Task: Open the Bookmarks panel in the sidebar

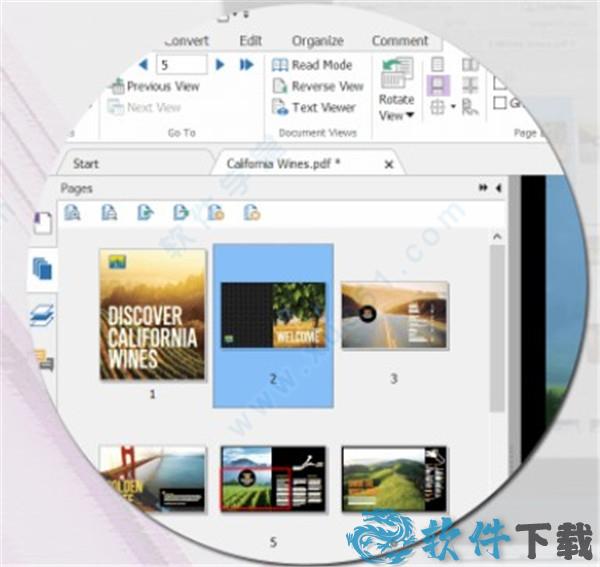Action: (x=43, y=223)
